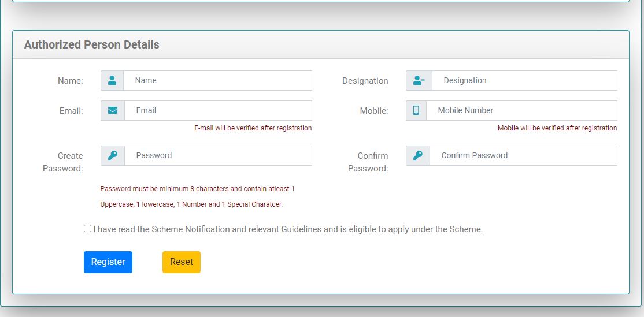Click the user icon beside Designation field

[x=419, y=81]
